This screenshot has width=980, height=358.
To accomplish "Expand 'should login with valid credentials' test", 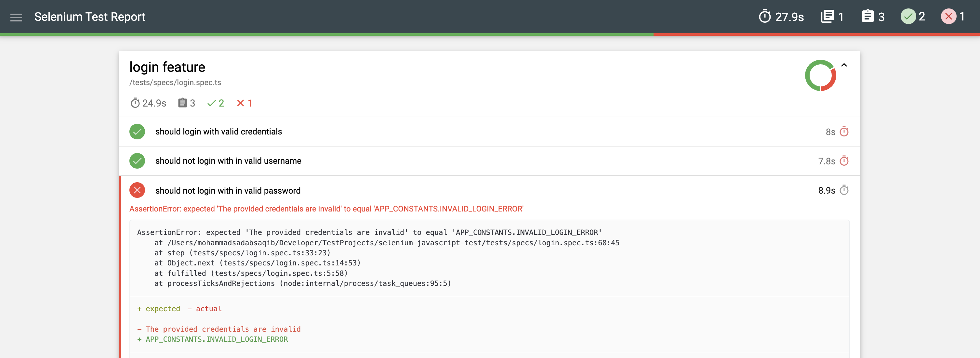I will click(x=489, y=132).
